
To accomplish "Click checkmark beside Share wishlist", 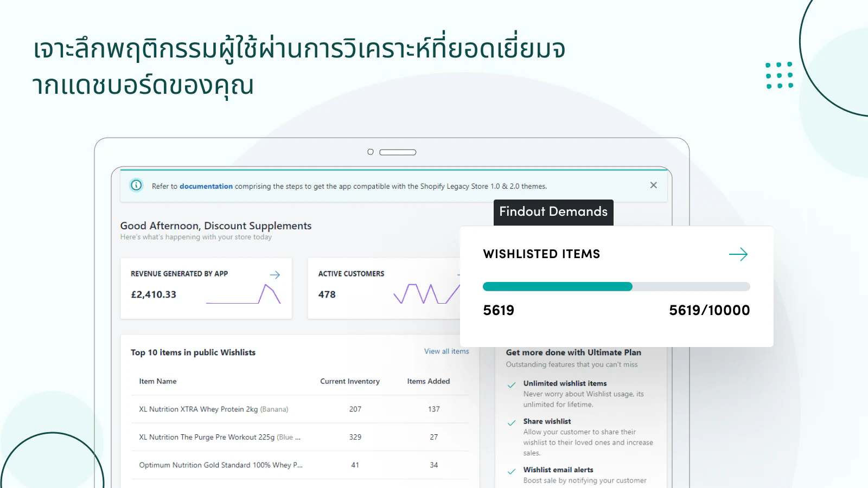I will pos(511,423).
